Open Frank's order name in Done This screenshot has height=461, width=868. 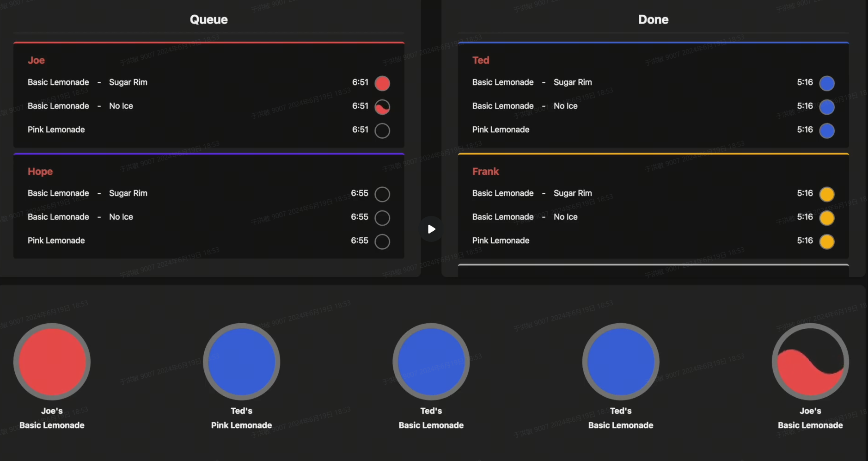(x=485, y=172)
